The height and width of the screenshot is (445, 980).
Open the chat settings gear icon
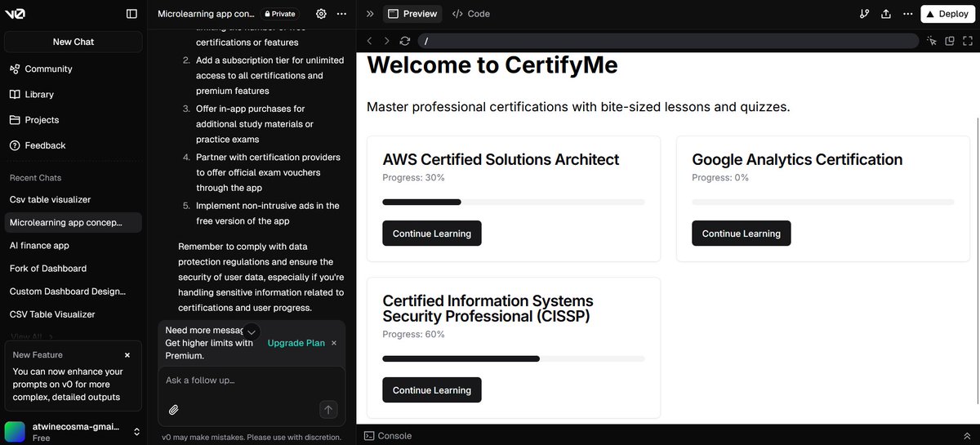pos(321,14)
